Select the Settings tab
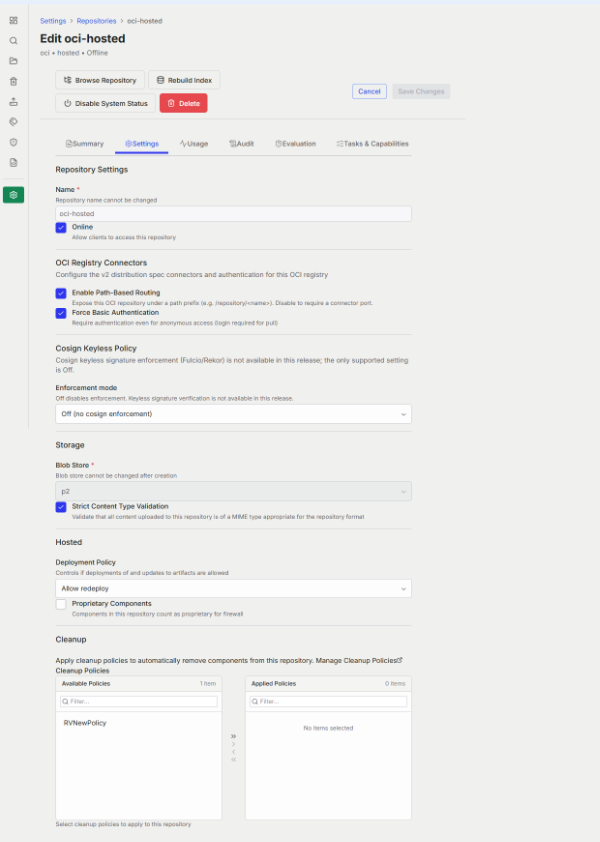 click(142, 144)
